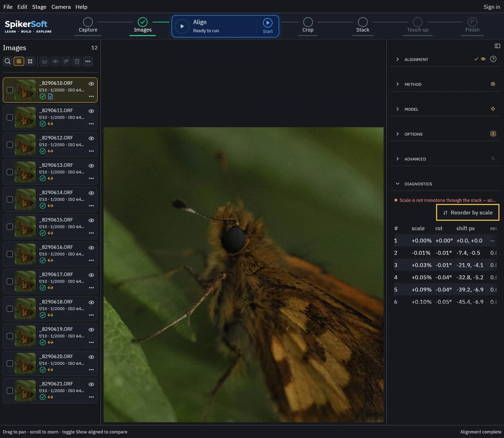Open the File menu
504x438 pixels.
click(8, 7)
